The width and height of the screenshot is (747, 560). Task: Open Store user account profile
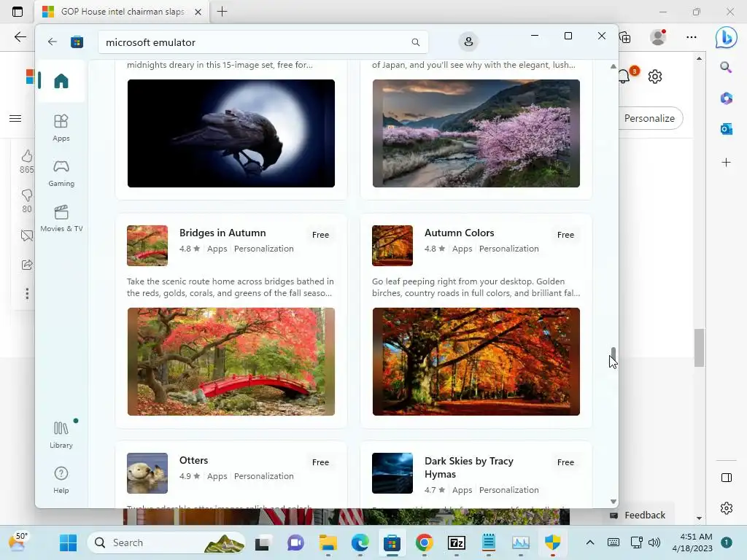(468, 42)
